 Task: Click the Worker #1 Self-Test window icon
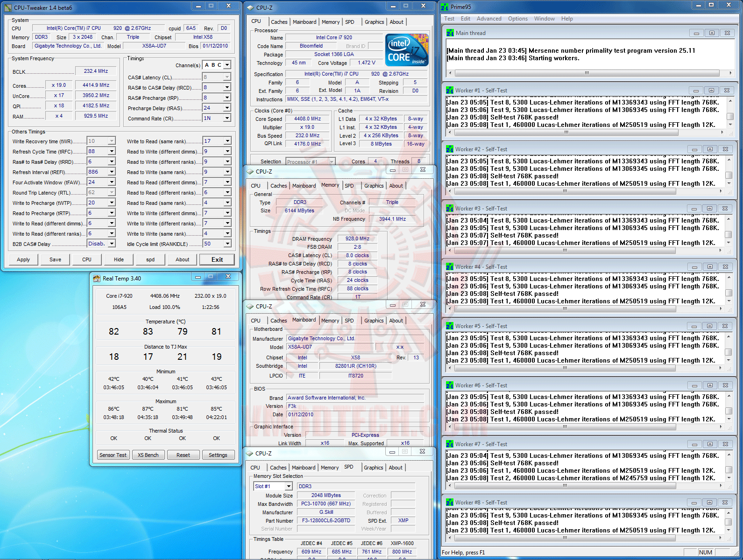coord(450,91)
